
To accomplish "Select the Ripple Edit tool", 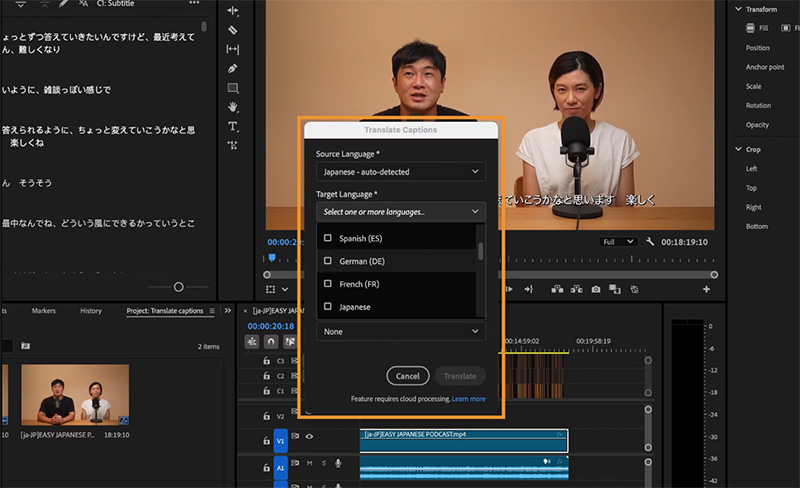I will (x=233, y=11).
